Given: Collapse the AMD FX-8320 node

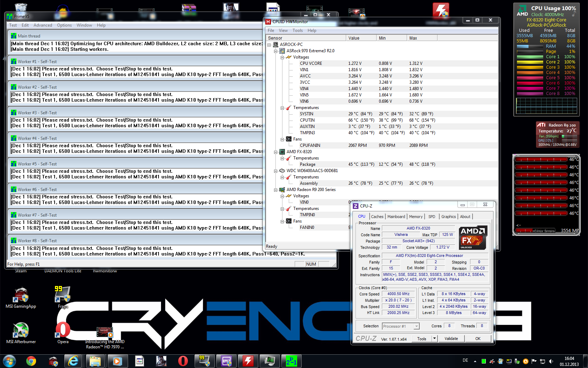Looking at the screenshot, I should click(275, 152).
